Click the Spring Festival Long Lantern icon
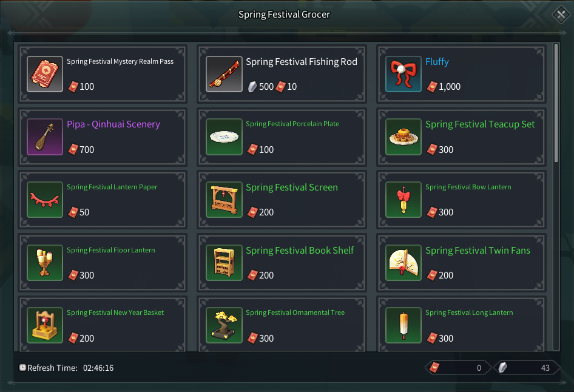Viewport: 574px width, 392px height. click(x=403, y=325)
